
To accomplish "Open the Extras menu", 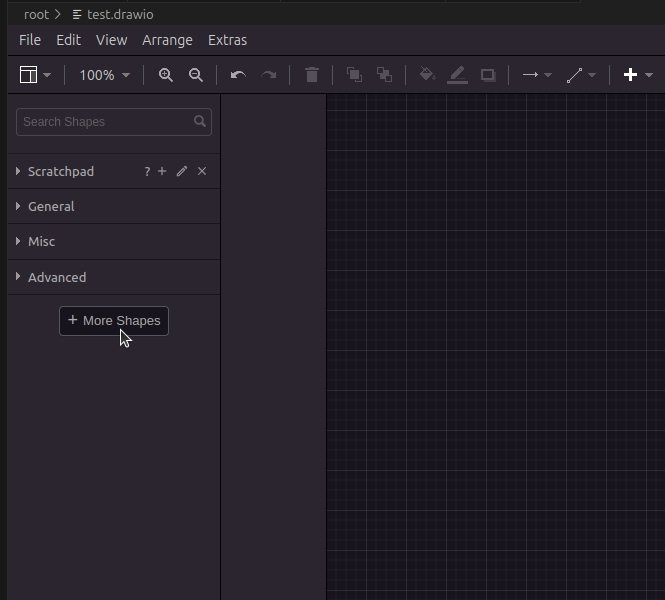I will tap(227, 40).
